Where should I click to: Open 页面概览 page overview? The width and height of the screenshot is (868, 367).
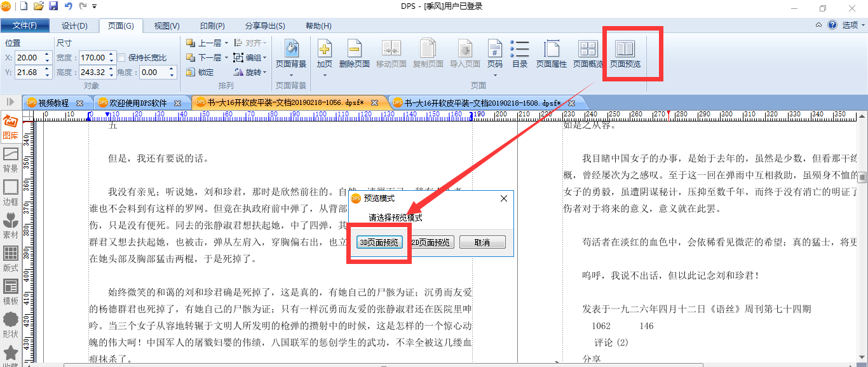pos(588,53)
